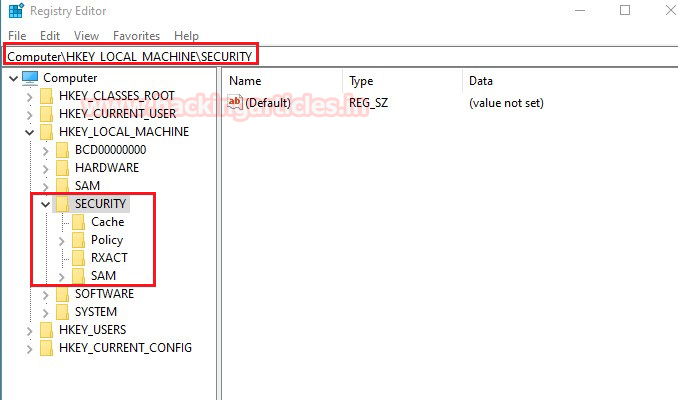Expand the SAM key above SECURITY

pos(45,187)
